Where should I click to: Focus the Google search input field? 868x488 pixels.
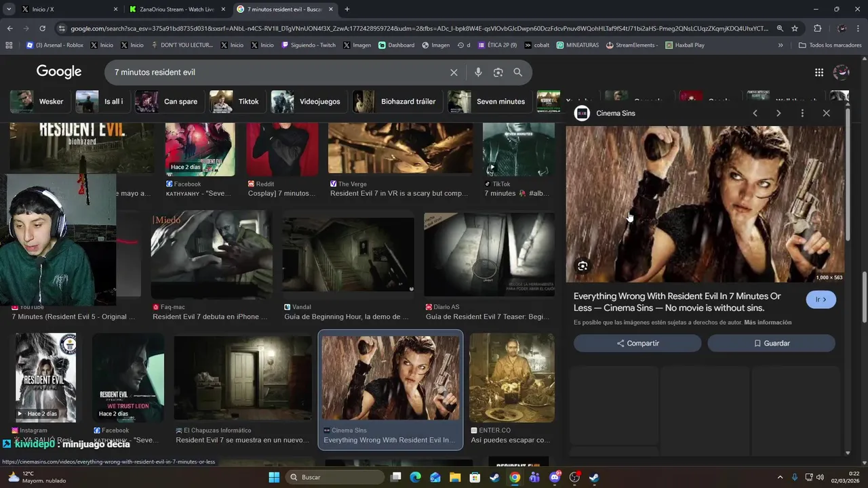point(278,73)
